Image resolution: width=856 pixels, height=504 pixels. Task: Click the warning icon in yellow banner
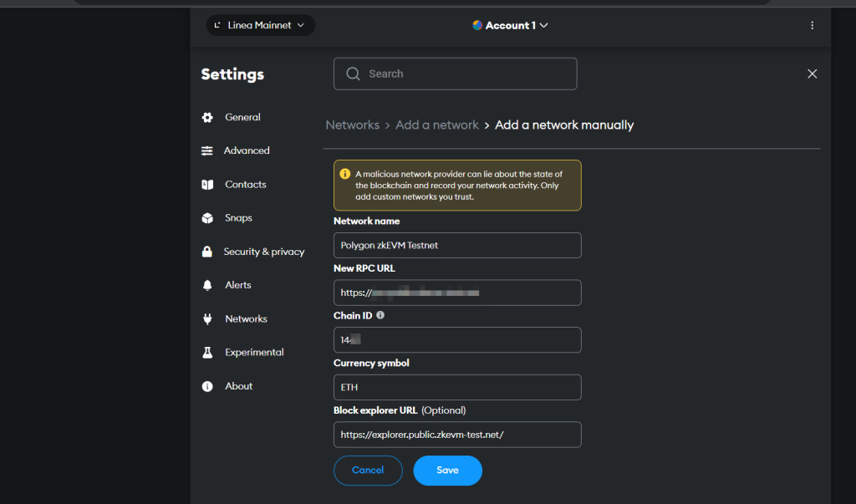345,174
